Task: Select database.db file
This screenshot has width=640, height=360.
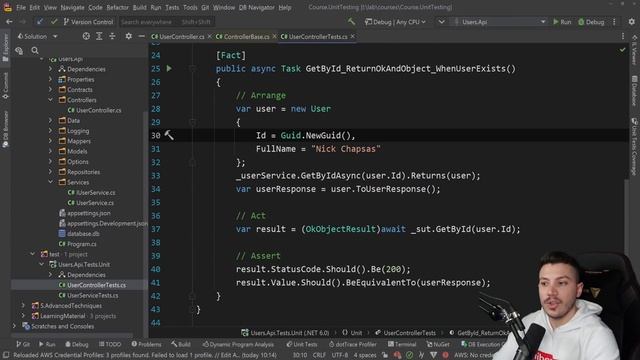Action: pos(80,233)
